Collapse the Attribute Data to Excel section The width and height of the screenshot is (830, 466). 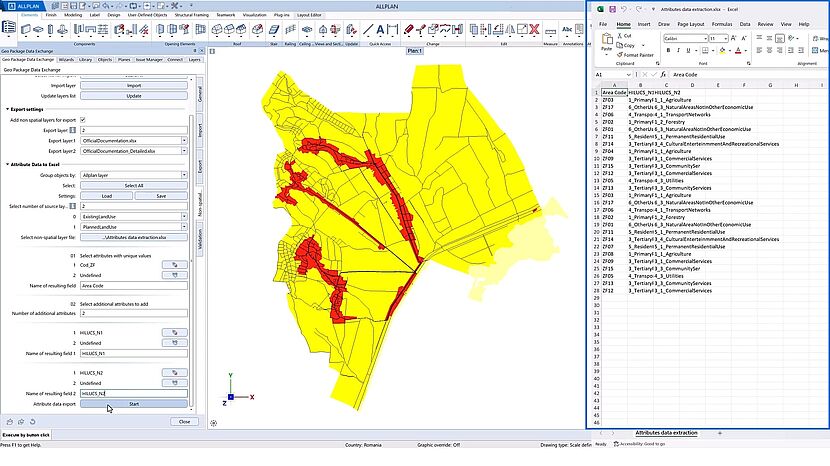[8, 163]
